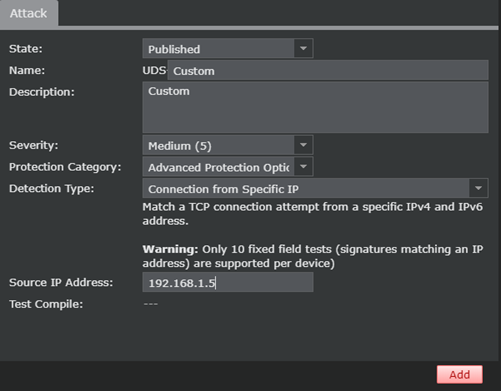The width and height of the screenshot is (501, 391).
Task: Expand the Protection Category dropdown
Action: (x=228, y=167)
